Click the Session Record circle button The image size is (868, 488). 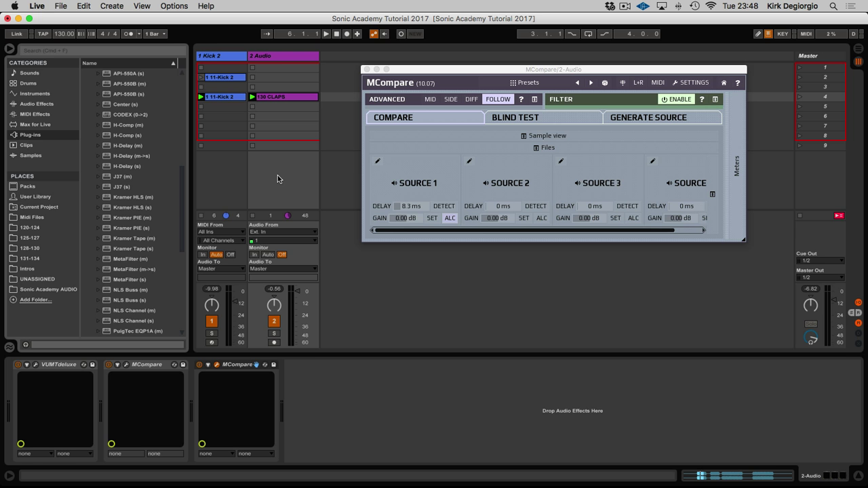point(401,34)
